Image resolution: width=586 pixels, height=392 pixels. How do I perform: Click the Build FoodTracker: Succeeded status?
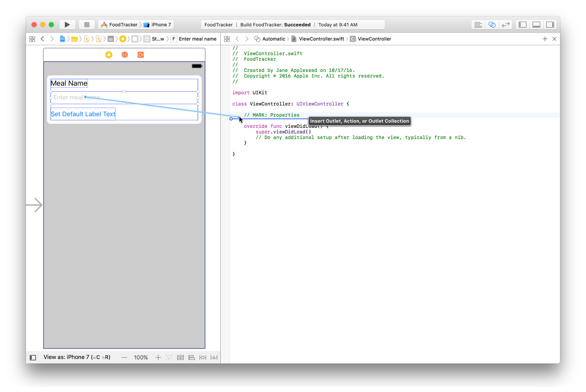point(275,25)
